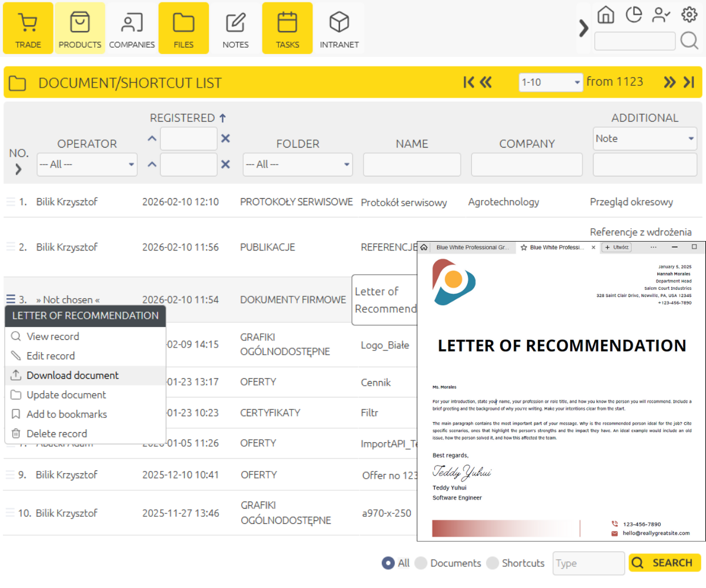The image size is (706, 588).
Task: Click the yellow SEARCH button
Action: pyautogui.click(x=664, y=563)
